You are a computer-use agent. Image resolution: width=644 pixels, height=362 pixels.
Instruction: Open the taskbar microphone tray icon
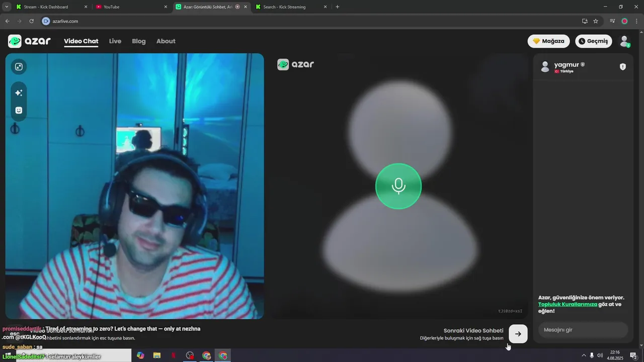coord(592,355)
